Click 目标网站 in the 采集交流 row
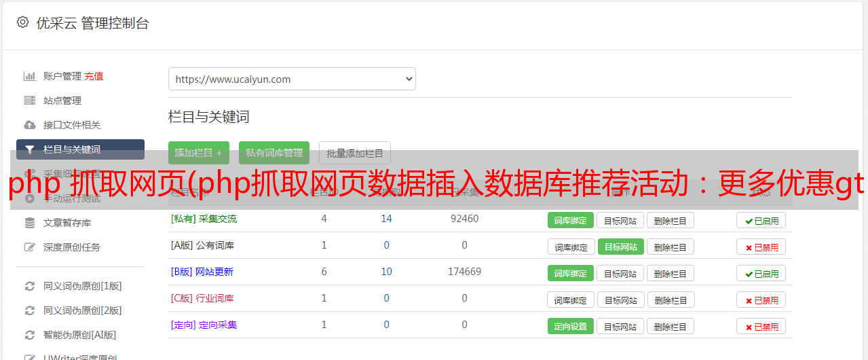The width and height of the screenshot is (868, 360). coord(620,220)
